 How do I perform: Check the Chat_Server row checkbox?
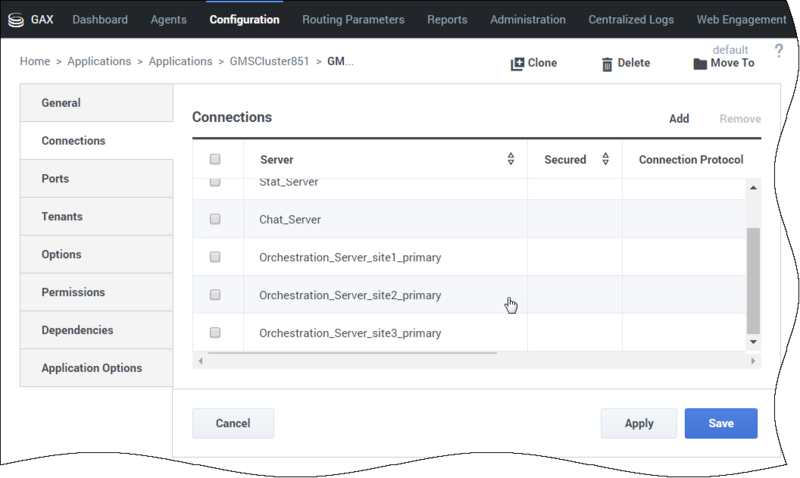click(215, 219)
